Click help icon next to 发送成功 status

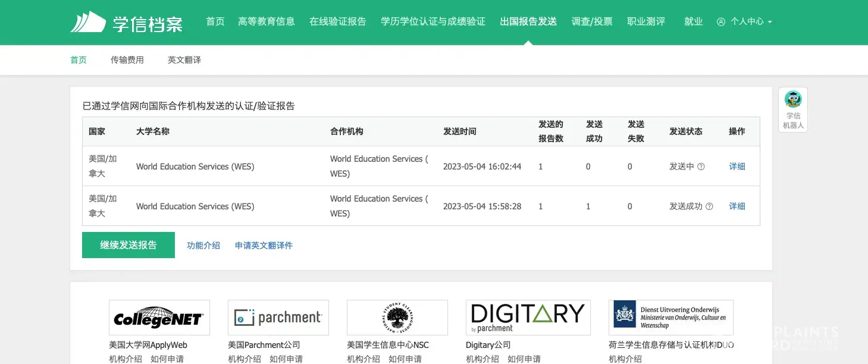coord(709,207)
